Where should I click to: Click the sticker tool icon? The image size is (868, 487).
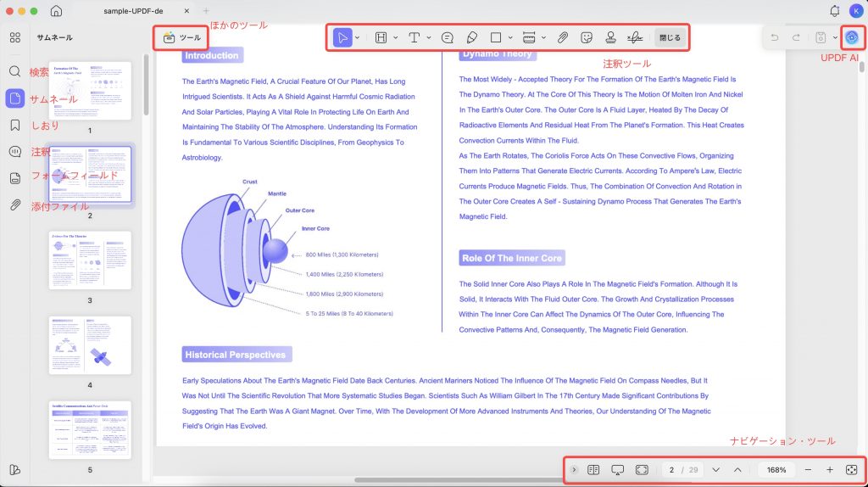pos(587,37)
